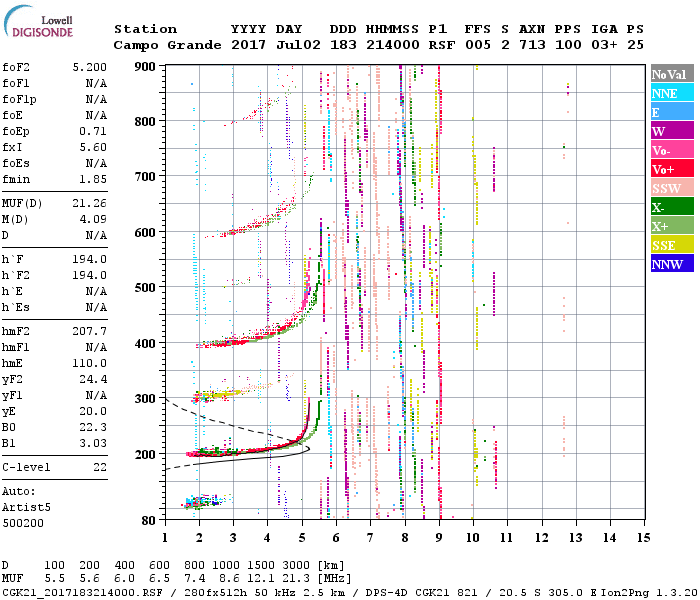The image size is (700, 600).
Task: Click the NNE cyan legend entry
Action: click(x=671, y=93)
